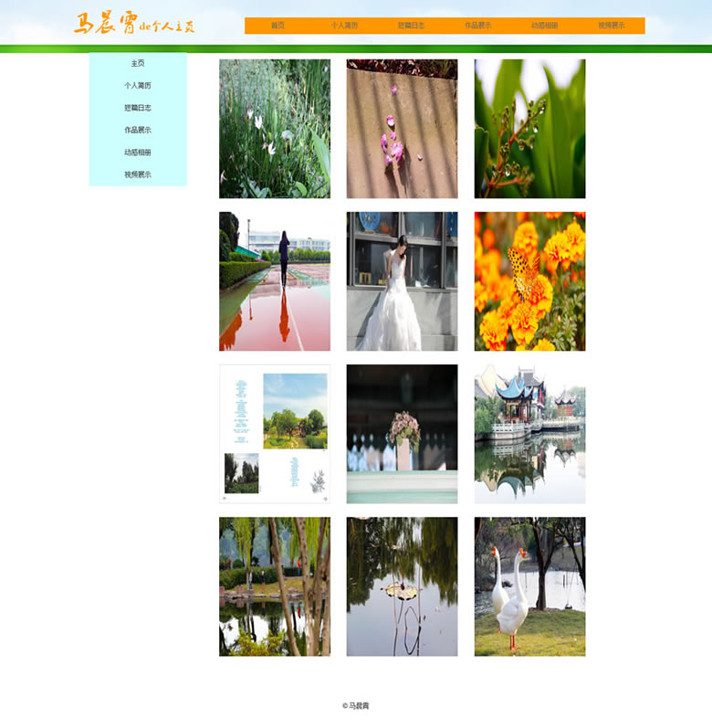This screenshot has height=728, width=712.
Task: Open the two white geese photo
Action: pyautogui.click(x=529, y=586)
